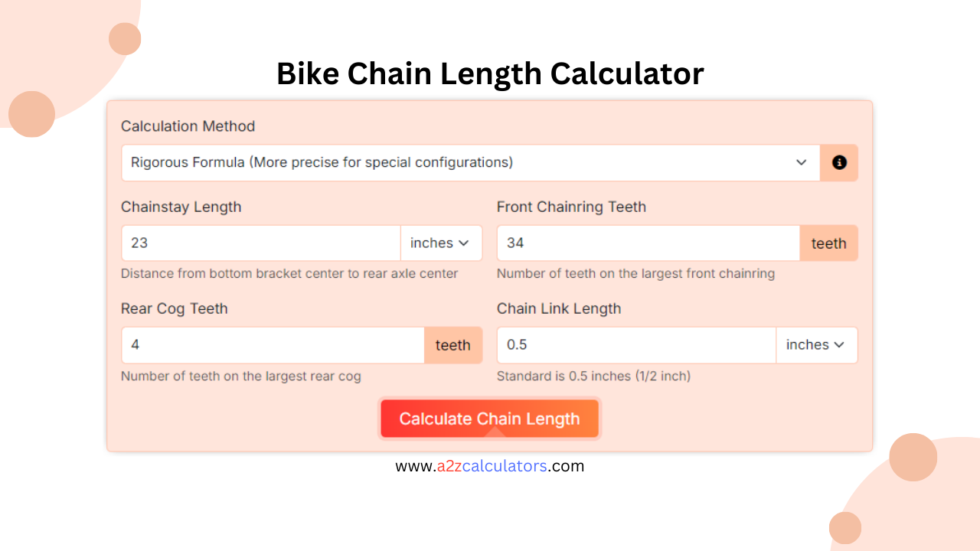Click the teeth unit label beside Rear Cog
The width and height of the screenshot is (980, 551).
click(x=453, y=344)
